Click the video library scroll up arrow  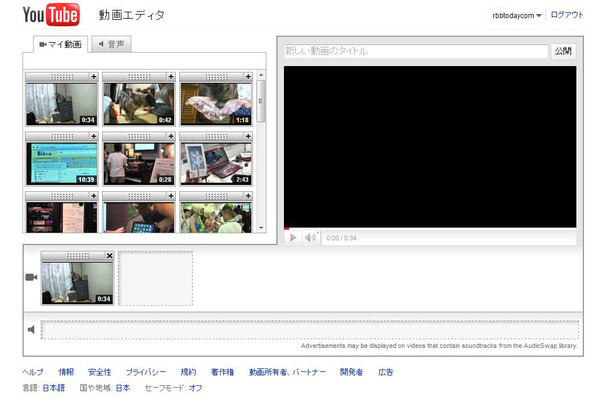(x=261, y=75)
